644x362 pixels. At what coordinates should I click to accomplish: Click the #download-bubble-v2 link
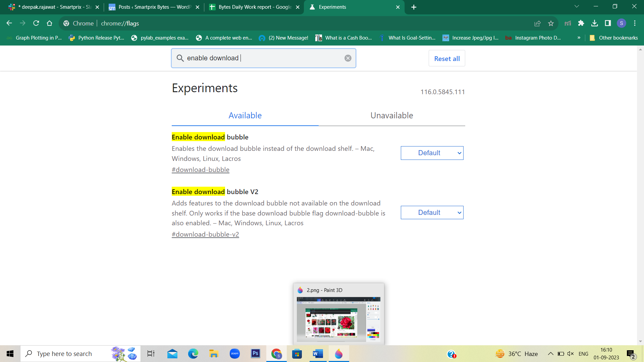pos(206,234)
